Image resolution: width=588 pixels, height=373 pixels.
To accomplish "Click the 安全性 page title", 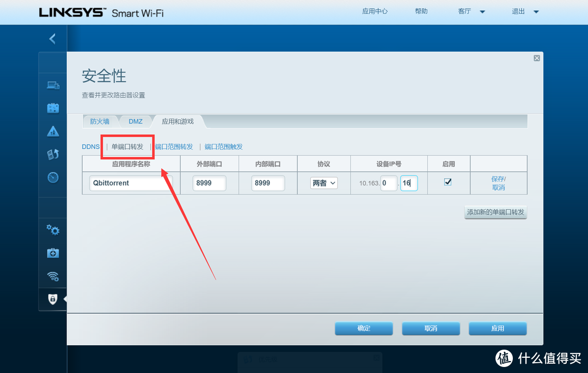I will tap(104, 76).
